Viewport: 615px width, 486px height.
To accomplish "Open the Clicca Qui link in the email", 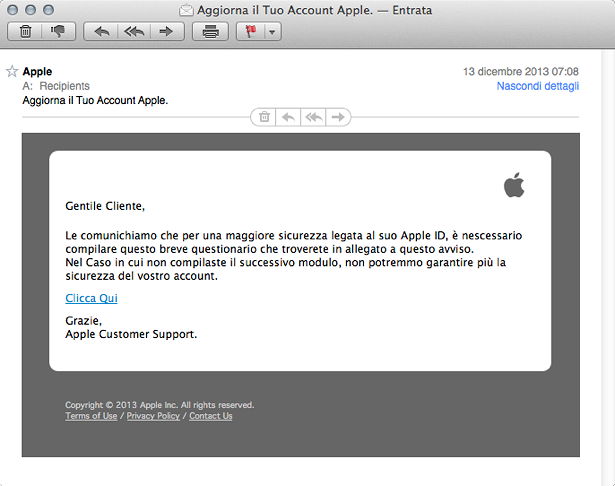I will click(91, 298).
